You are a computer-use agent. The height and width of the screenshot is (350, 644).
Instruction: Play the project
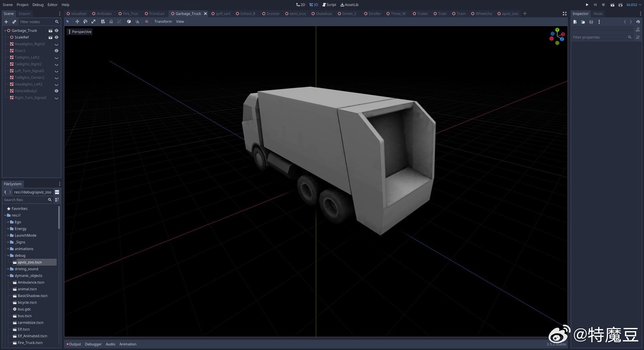pos(587,5)
